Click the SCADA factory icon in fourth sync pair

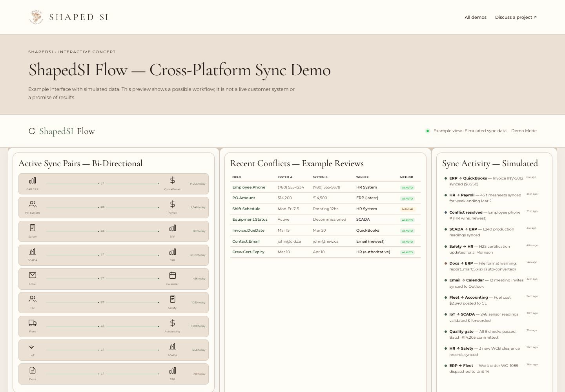33,252
